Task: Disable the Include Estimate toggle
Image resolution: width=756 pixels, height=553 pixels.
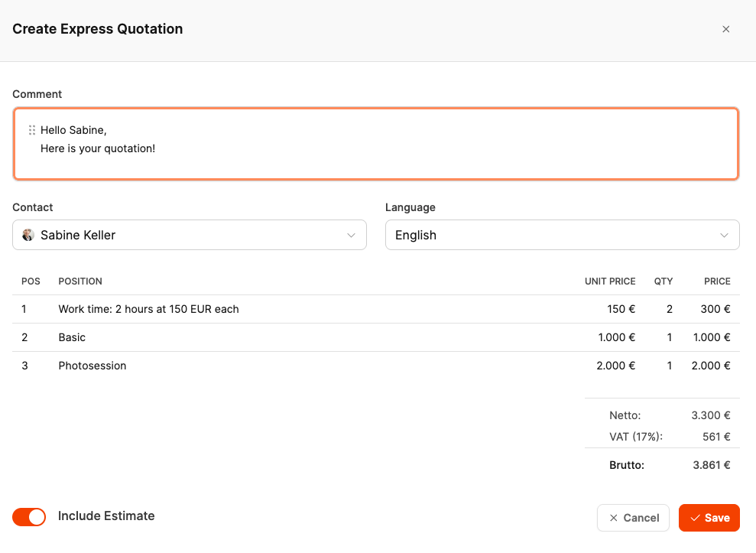Action: [29, 517]
